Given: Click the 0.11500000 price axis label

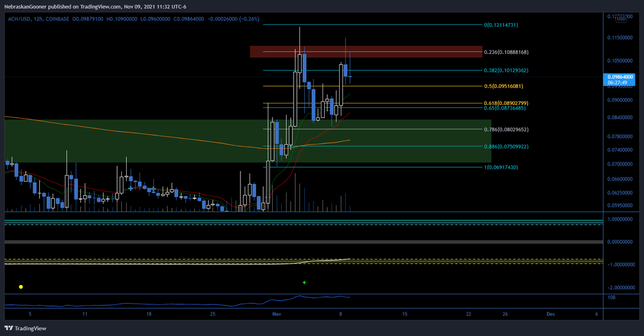Looking at the screenshot, I should 621,38.
